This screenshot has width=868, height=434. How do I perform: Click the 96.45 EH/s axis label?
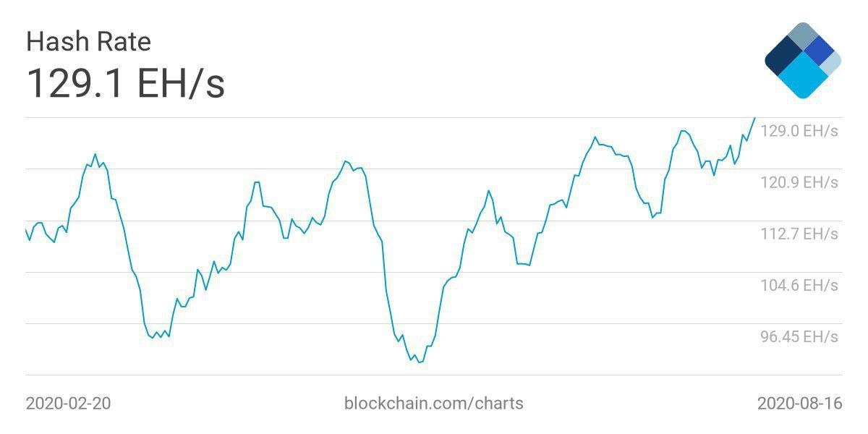(800, 336)
